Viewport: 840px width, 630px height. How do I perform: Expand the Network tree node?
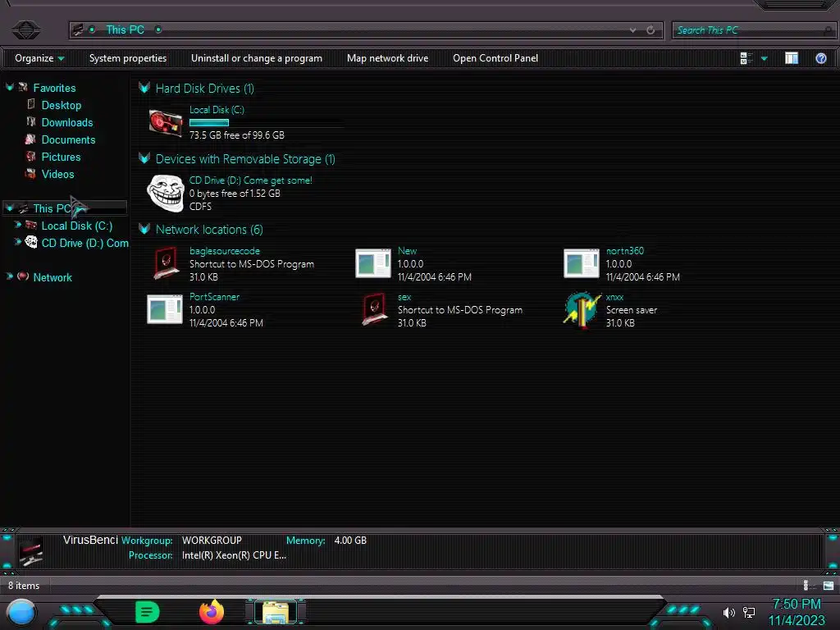[10, 276]
